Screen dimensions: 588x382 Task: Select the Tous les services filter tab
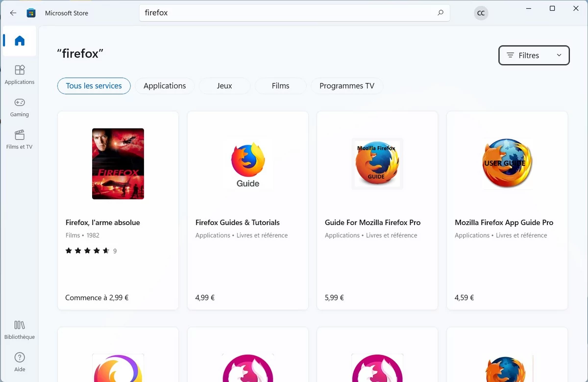94,86
